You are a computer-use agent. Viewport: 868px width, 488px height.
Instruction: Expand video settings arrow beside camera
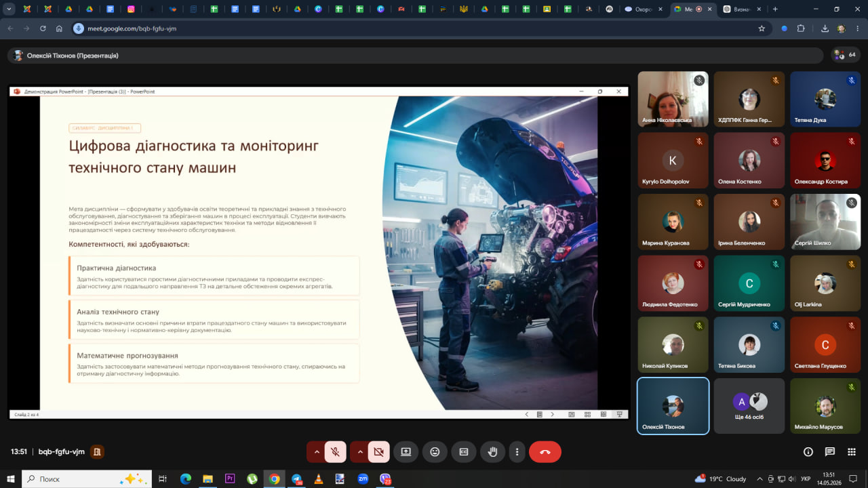coord(359,451)
